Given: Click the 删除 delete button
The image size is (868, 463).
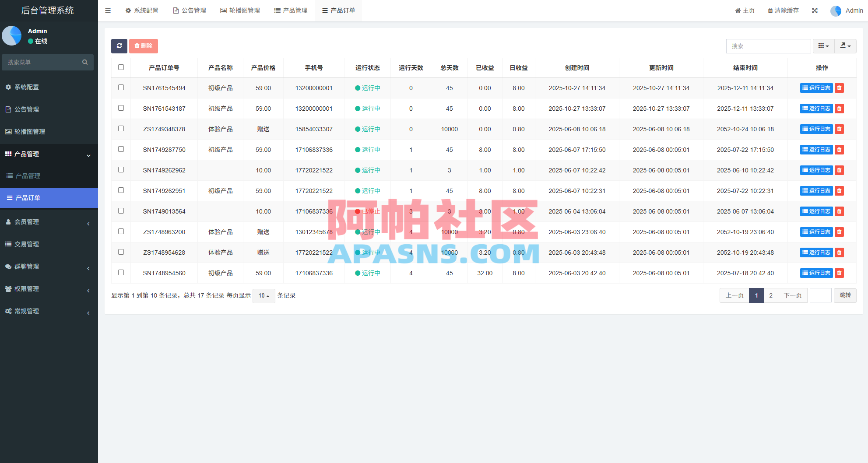Looking at the screenshot, I should pyautogui.click(x=144, y=46).
